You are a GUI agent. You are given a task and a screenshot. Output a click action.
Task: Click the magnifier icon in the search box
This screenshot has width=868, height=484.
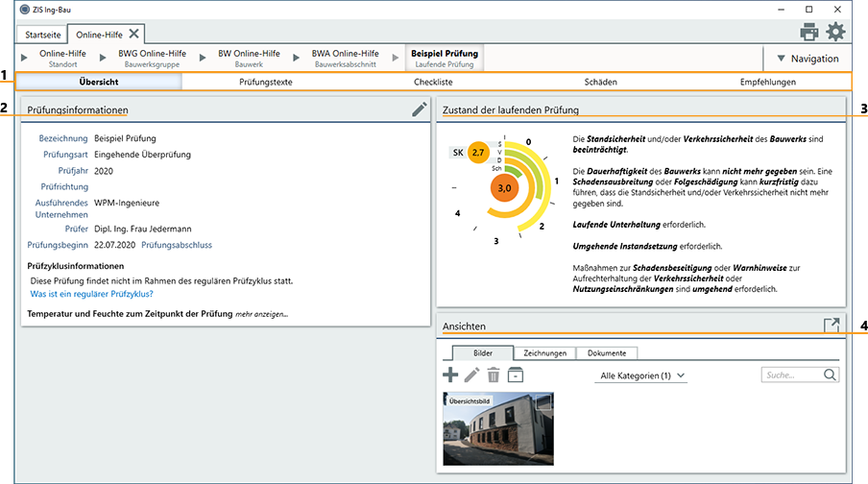point(830,375)
